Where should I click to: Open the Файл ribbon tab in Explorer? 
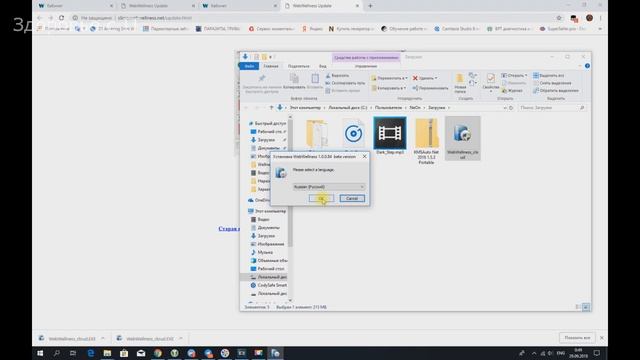(249, 66)
